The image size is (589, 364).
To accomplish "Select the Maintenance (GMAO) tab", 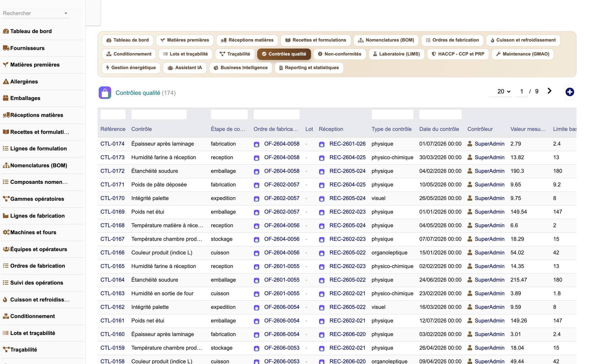I will pos(523,54).
